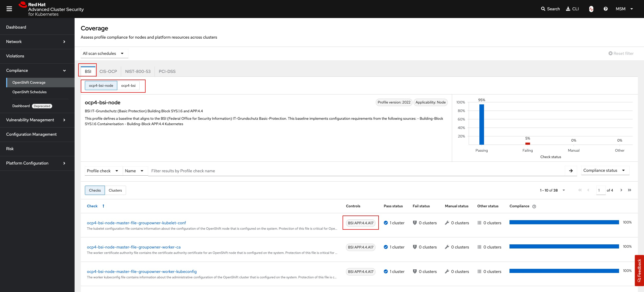This screenshot has height=292, width=644.
Task: Go to the next results page
Action: [x=621, y=190]
